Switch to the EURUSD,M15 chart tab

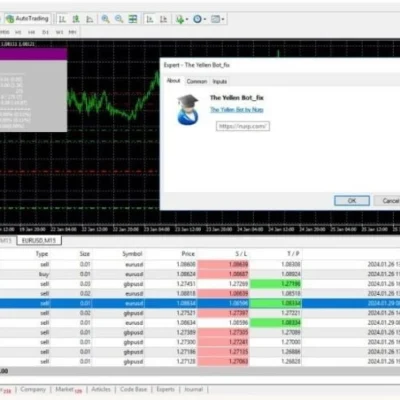tap(39, 240)
